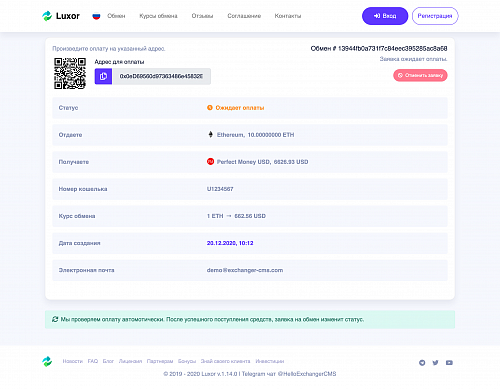Image resolution: width=500 pixels, height=389 pixels.
Task: Open the YouTube icon in footer
Action: click(x=449, y=363)
